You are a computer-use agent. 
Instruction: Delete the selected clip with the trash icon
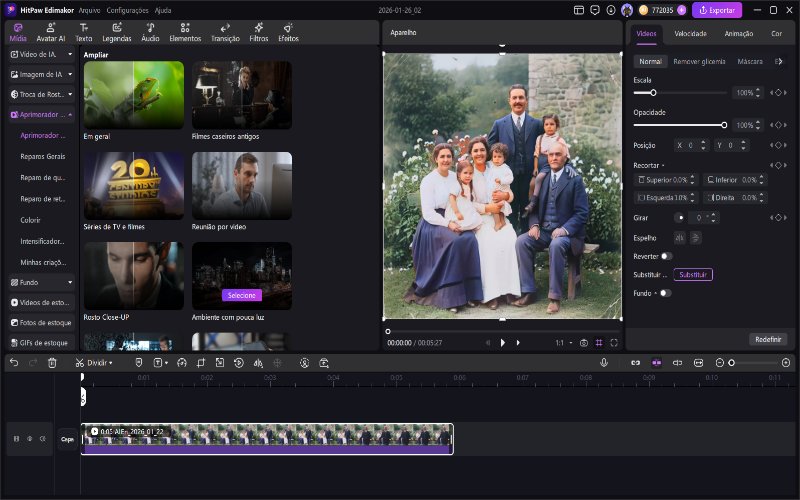click(52, 363)
